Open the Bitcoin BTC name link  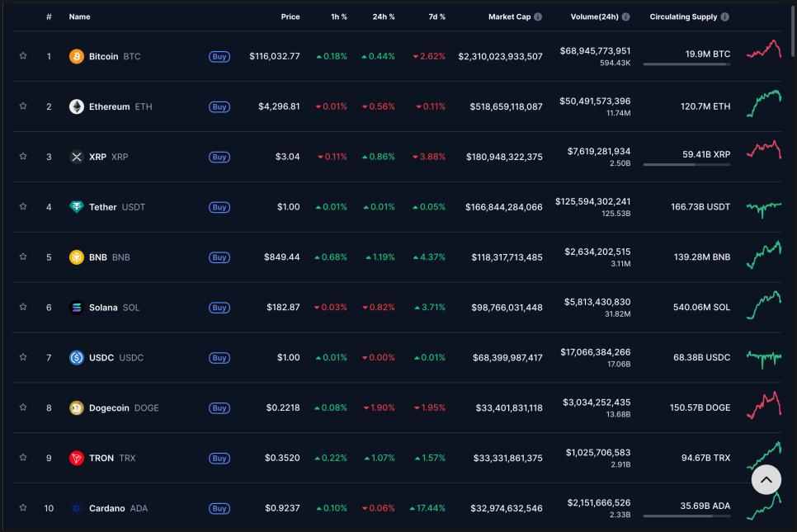point(115,56)
